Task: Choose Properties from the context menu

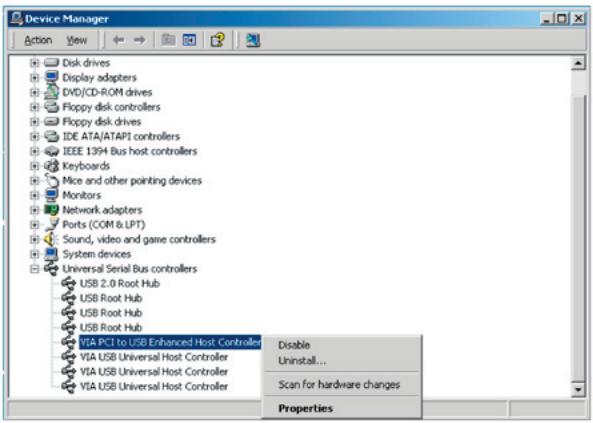Action: (306, 408)
